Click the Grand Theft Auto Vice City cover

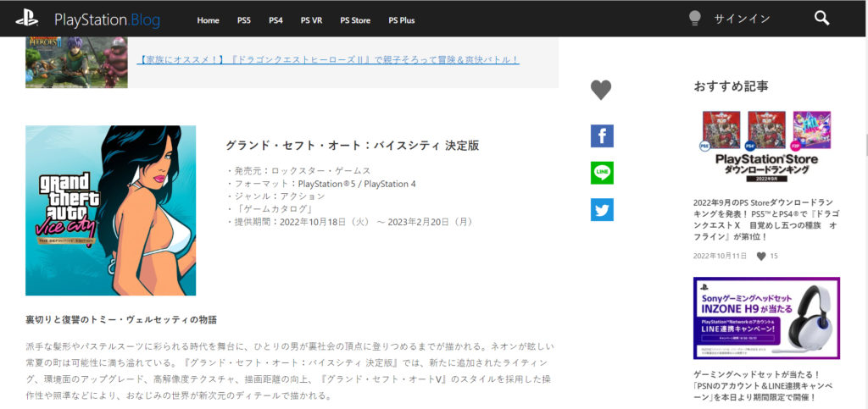(x=110, y=210)
